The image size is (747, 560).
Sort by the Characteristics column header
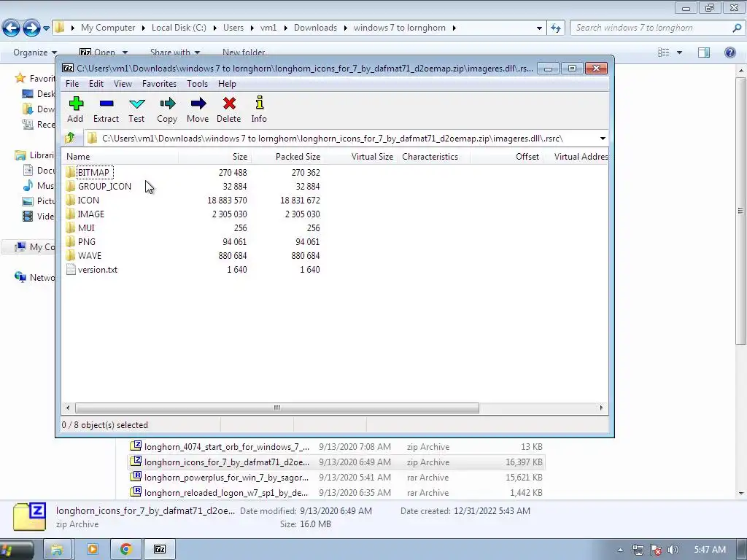pos(433,157)
